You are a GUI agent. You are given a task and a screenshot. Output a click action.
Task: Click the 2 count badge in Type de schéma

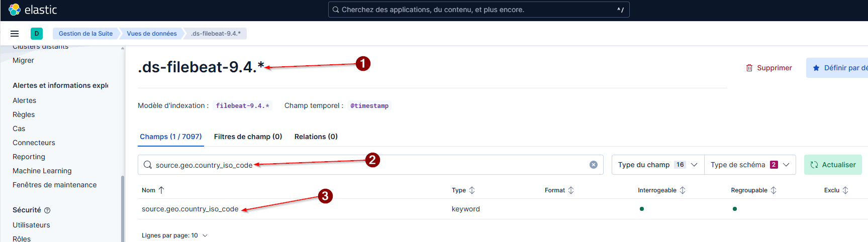pyautogui.click(x=774, y=165)
